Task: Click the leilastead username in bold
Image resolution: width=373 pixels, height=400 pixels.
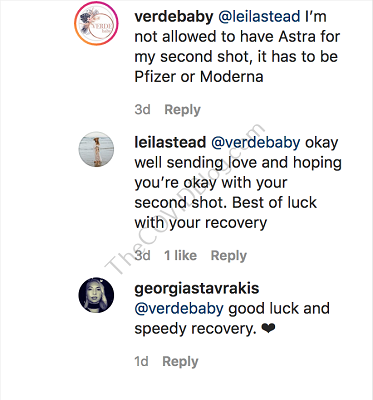Action: pos(170,142)
